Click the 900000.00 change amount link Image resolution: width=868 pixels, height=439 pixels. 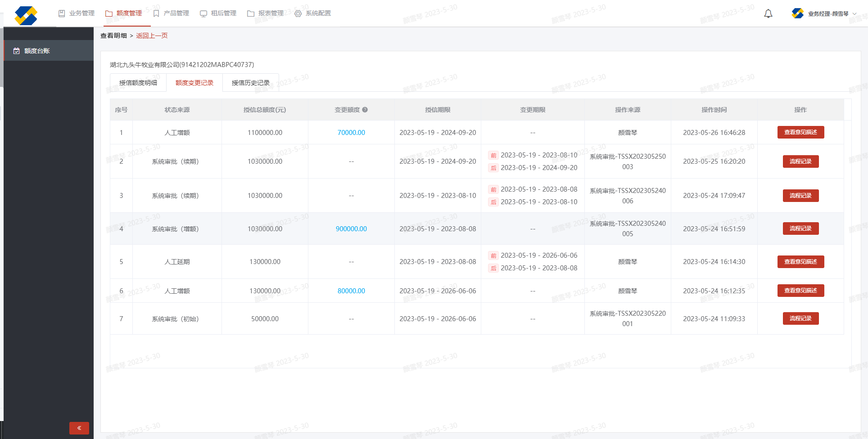(x=351, y=229)
